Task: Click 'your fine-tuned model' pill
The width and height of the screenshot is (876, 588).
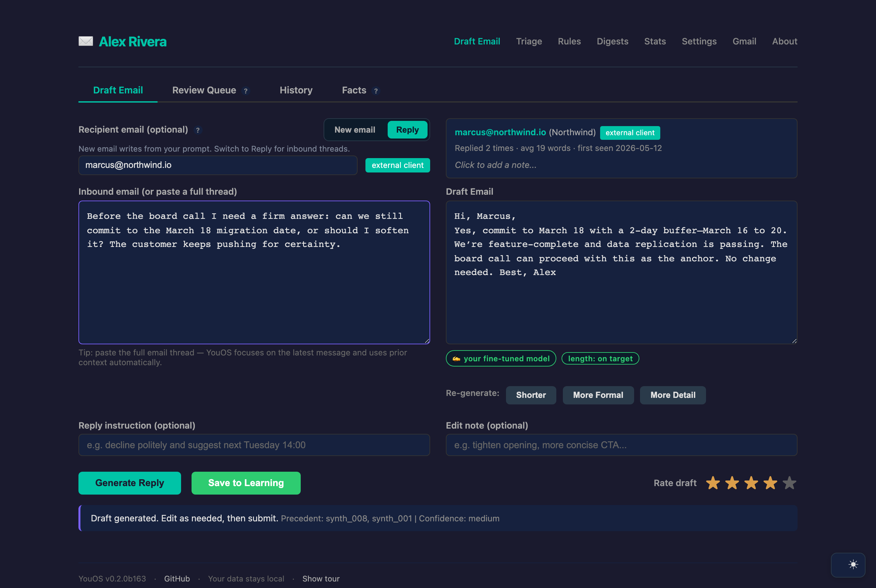Action: point(501,358)
